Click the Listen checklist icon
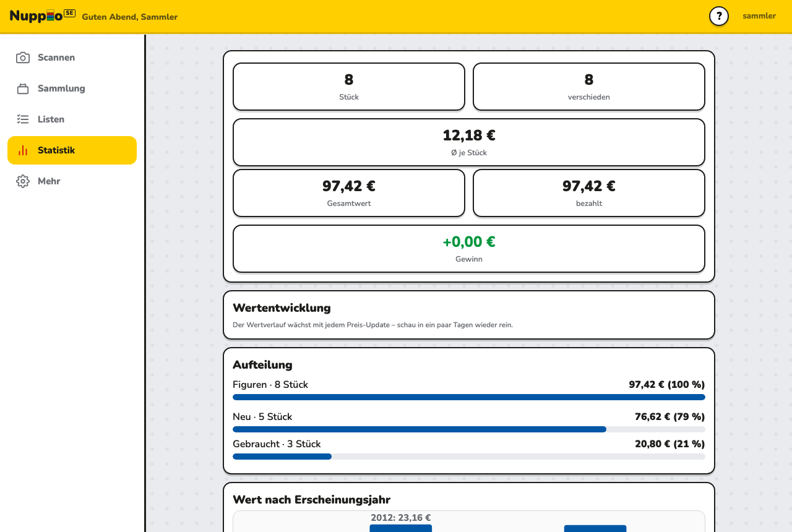Image resolution: width=792 pixels, height=532 pixels. click(x=23, y=119)
